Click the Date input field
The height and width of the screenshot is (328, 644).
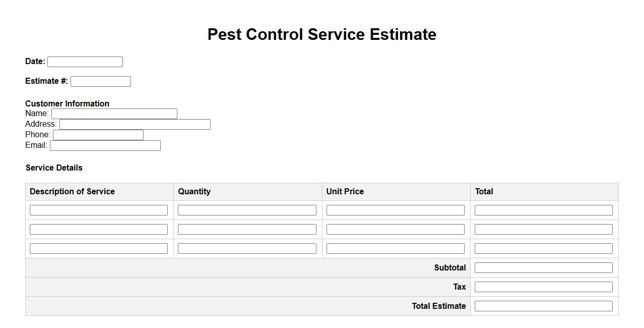coord(85,62)
